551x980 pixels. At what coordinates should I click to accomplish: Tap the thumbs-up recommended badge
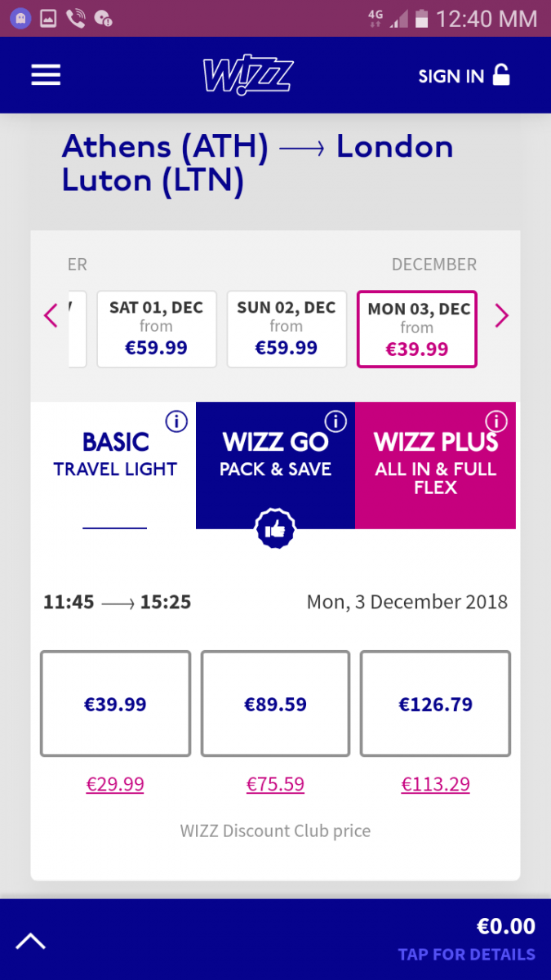pos(274,530)
